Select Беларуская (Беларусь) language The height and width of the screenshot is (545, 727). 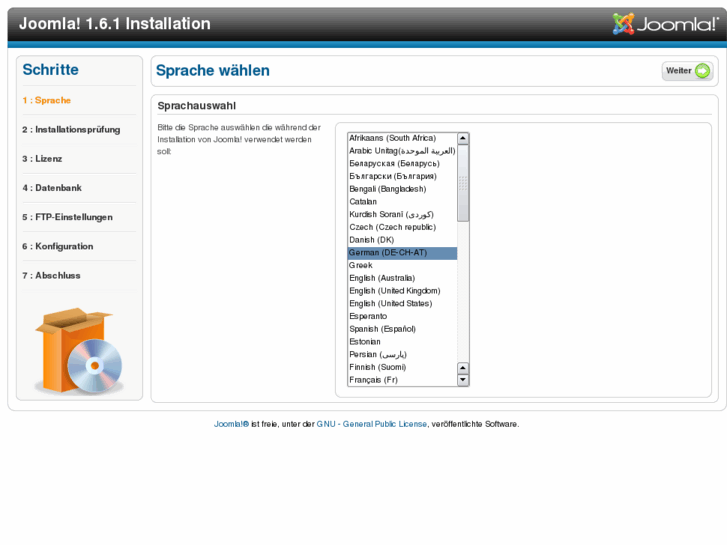[x=402, y=164]
